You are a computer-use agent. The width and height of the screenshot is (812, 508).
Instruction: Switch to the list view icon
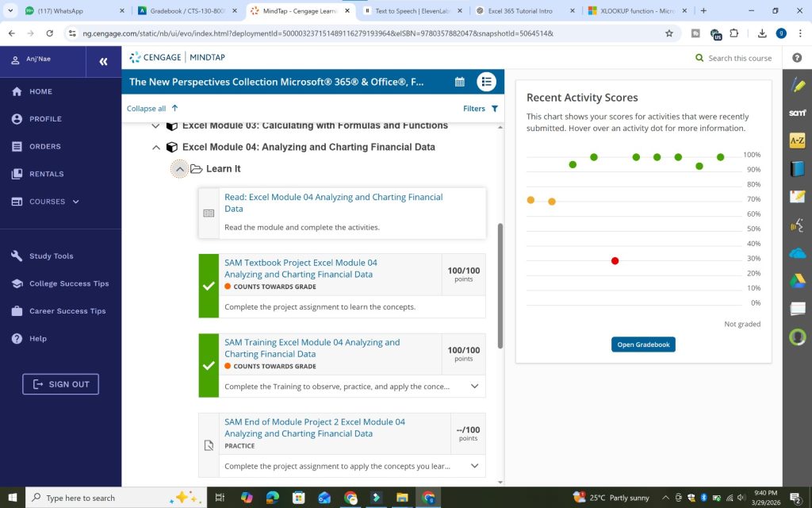point(486,82)
